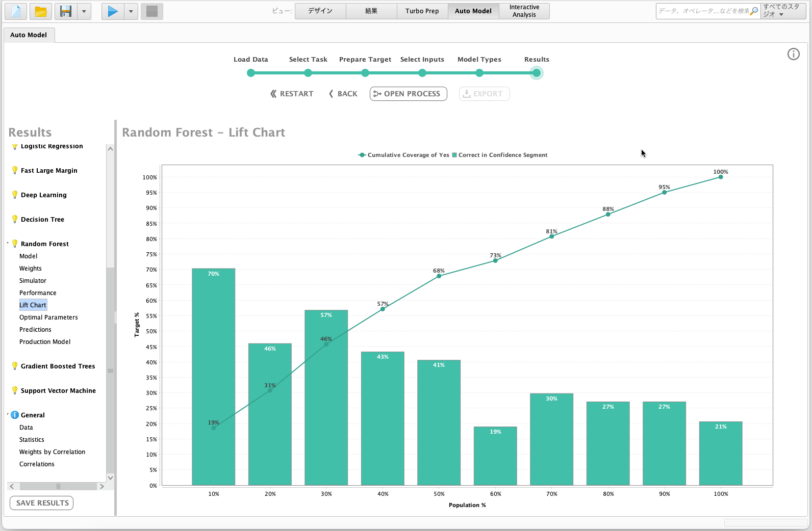
Task: Open Random Forest Performance item
Action: coord(38,293)
